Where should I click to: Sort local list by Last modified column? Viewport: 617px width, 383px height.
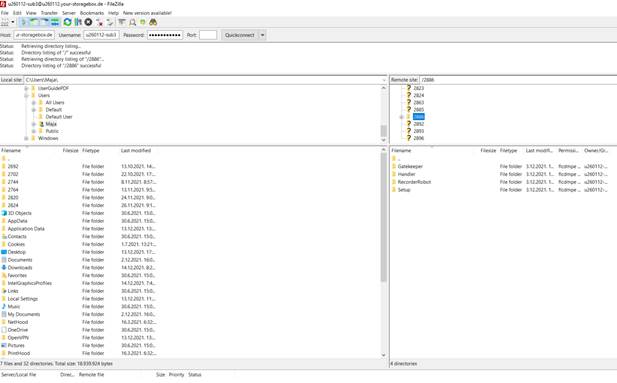136,150
